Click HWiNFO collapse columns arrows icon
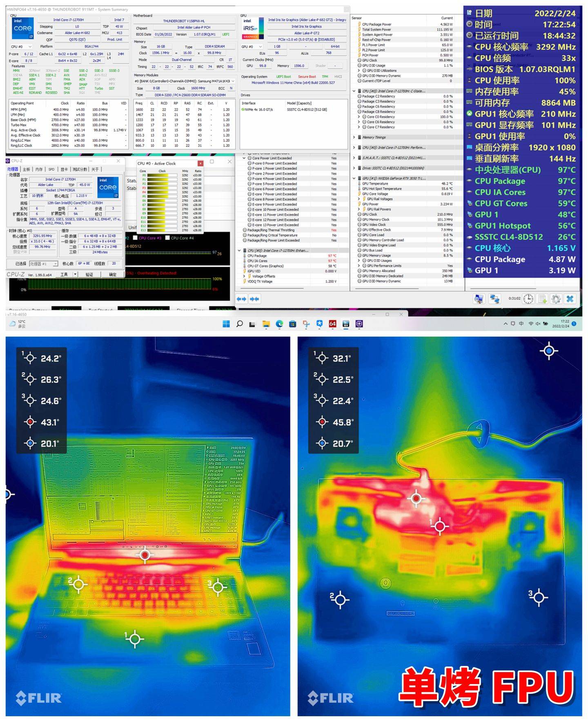This screenshot has width=588, height=722. click(254, 299)
